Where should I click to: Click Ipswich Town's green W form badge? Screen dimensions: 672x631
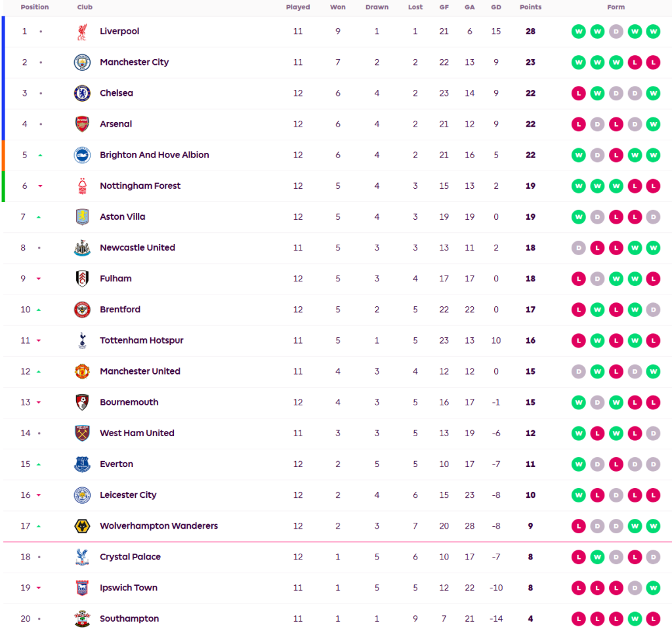pos(653,588)
